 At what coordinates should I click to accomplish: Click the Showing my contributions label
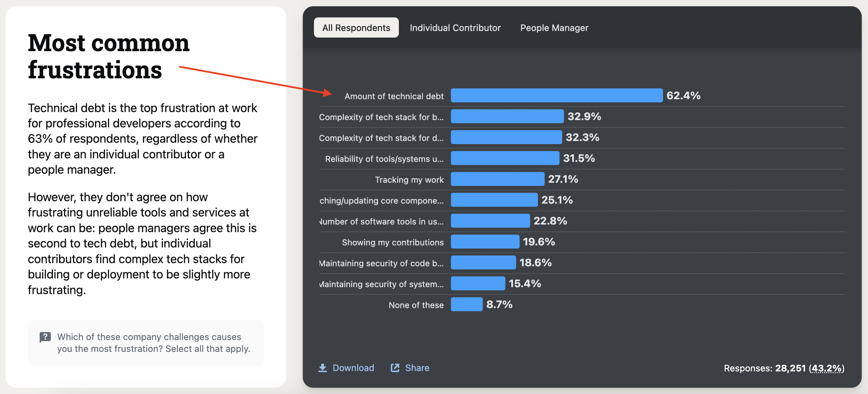pos(393,242)
